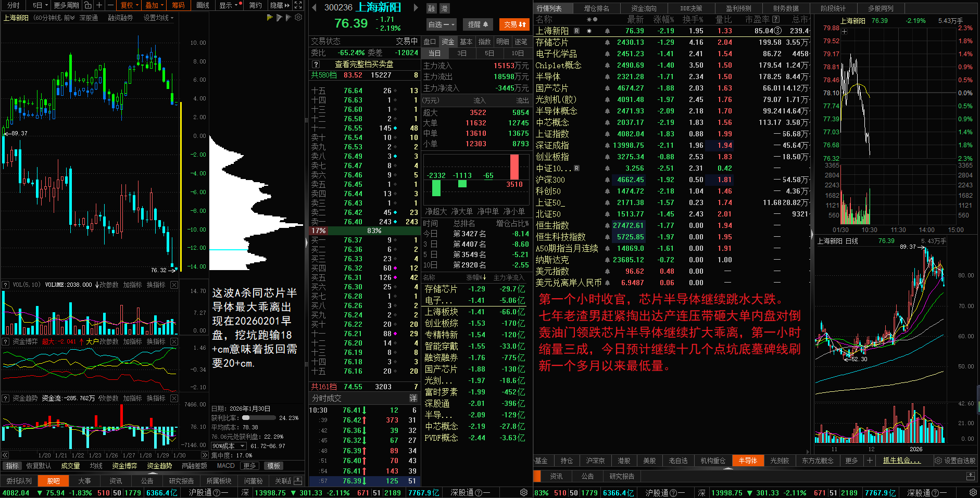Select 存储芯片 row in quotes list
Screen dimensions: 980x498
[x=672, y=42]
